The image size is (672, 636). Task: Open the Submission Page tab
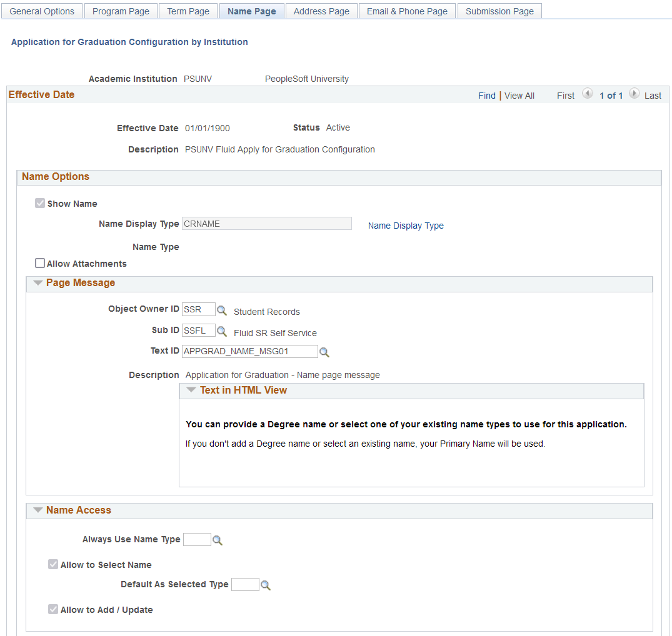pyautogui.click(x=499, y=11)
